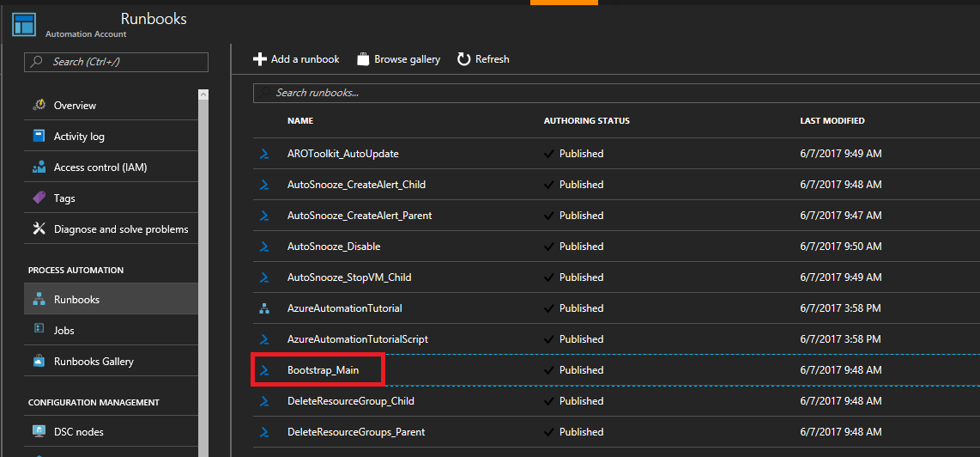
Task: Click PowerShell icon beside AROToolkit_AutoUpdate
Action: click(264, 154)
